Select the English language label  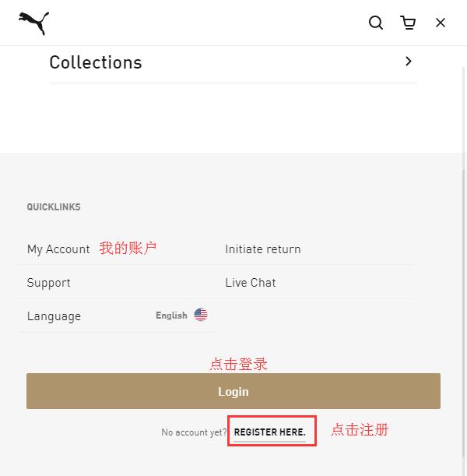(x=171, y=316)
